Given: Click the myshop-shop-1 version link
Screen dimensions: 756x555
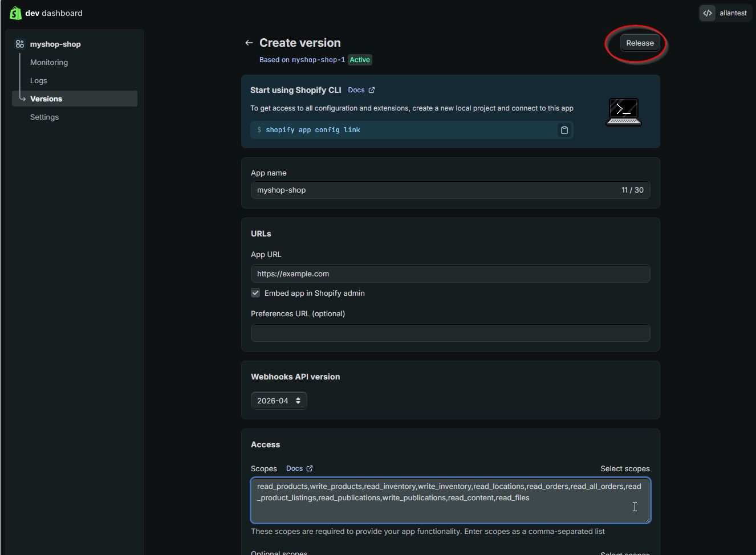Looking at the screenshot, I should point(318,59).
